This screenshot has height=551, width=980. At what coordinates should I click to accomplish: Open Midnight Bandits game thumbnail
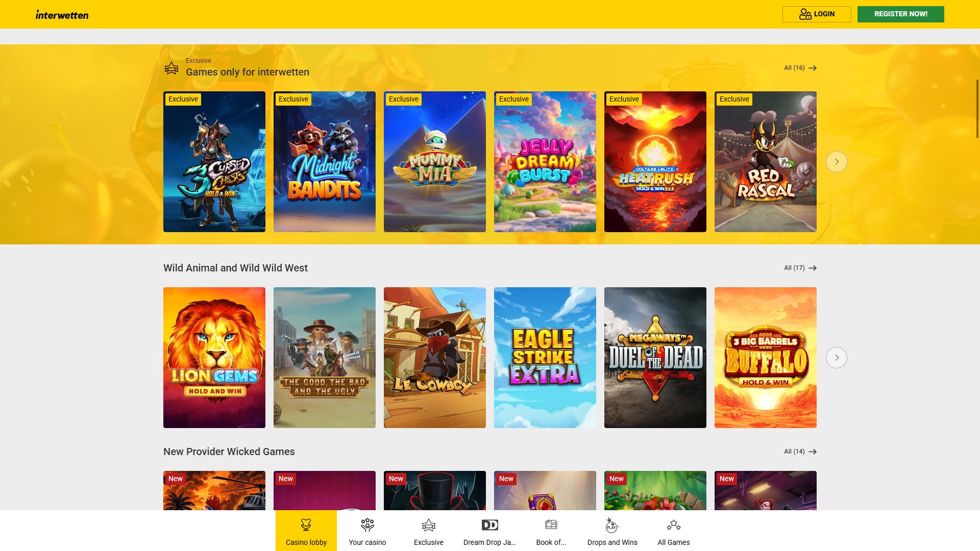pyautogui.click(x=325, y=162)
